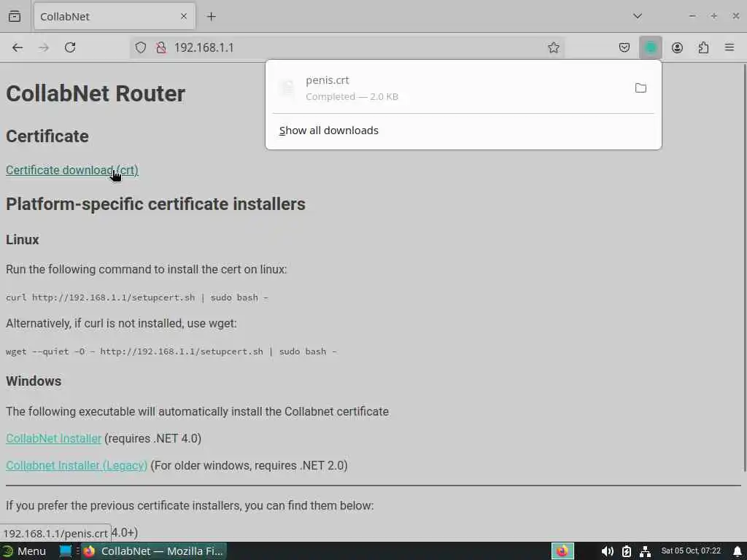Select CollabNet Mozilla Firefox taskbar entry

point(153,551)
